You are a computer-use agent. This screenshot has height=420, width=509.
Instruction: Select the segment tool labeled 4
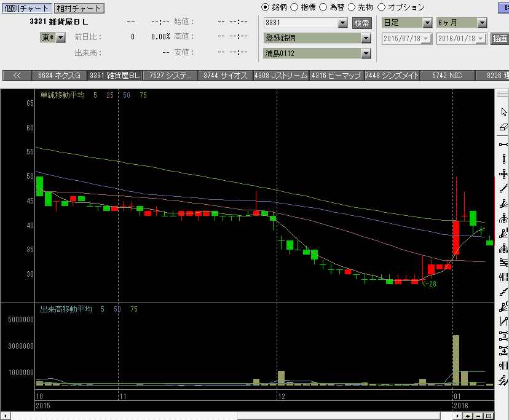click(x=503, y=351)
